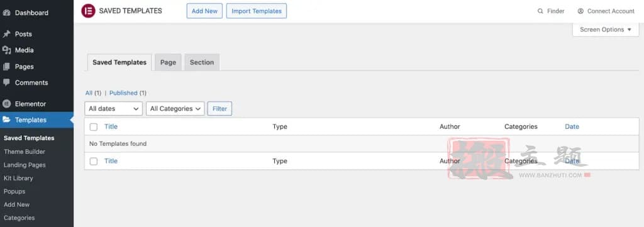Click the Finder magnifier icon
Screen dimensions: 644x227
pos(540,11)
